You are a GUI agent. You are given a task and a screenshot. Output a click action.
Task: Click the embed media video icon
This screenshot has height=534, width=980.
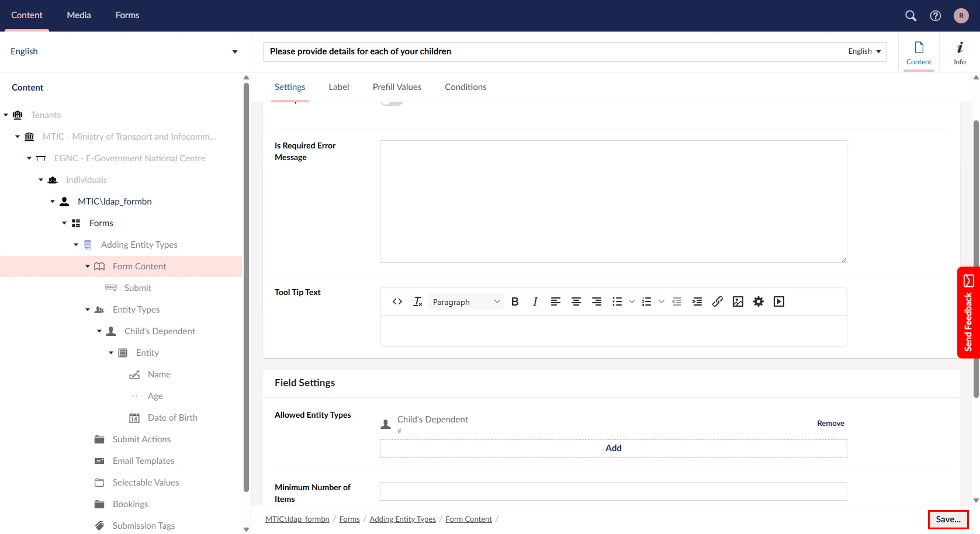pos(779,301)
